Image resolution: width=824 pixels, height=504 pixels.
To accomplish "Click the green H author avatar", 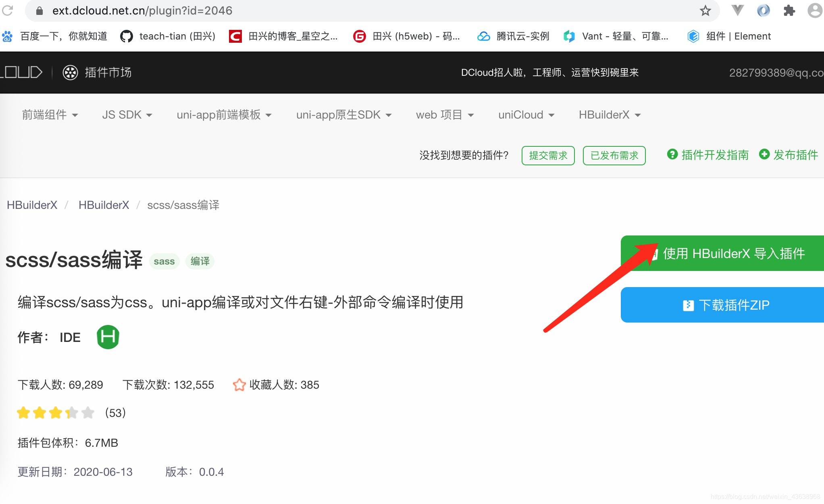I will point(108,337).
